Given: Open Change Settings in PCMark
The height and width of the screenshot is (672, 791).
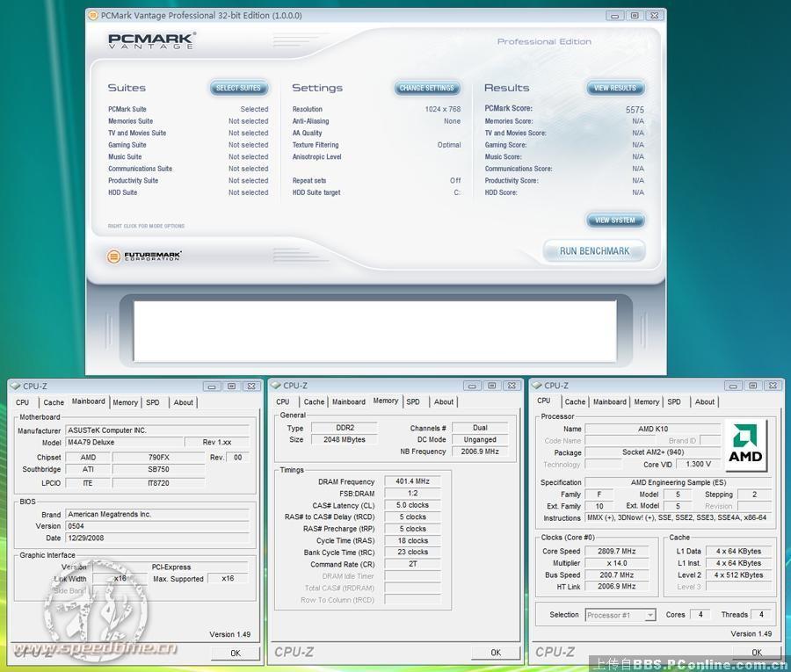Looking at the screenshot, I should [427, 88].
